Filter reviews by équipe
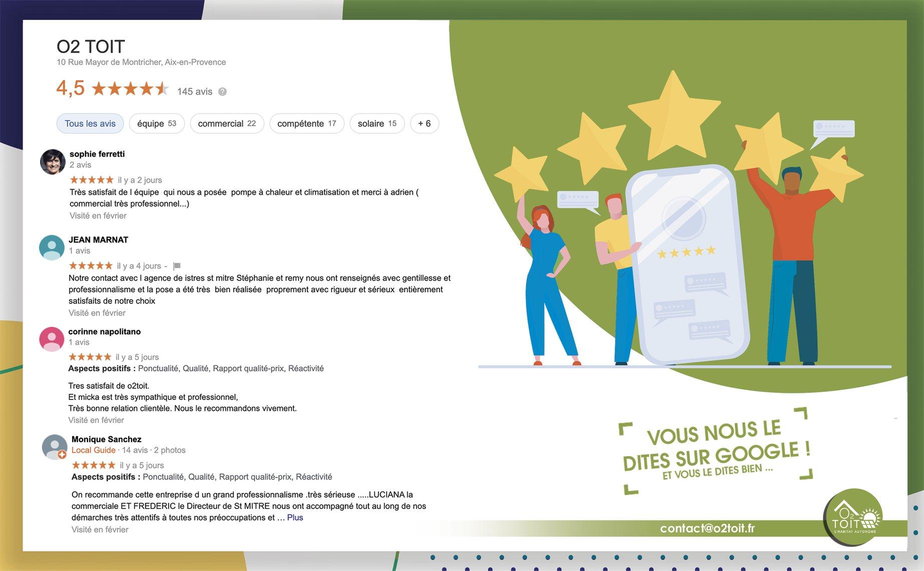This screenshot has height=571, width=924. coord(157,124)
